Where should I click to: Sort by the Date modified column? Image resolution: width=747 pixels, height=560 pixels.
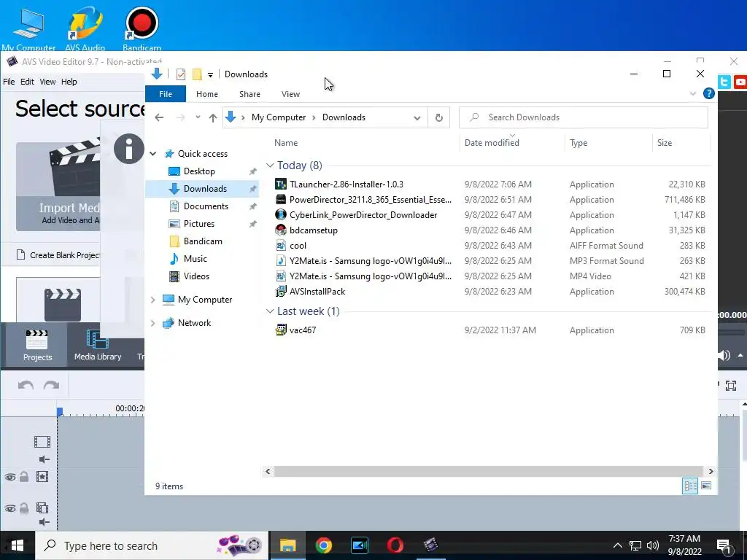pyautogui.click(x=512, y=142)
